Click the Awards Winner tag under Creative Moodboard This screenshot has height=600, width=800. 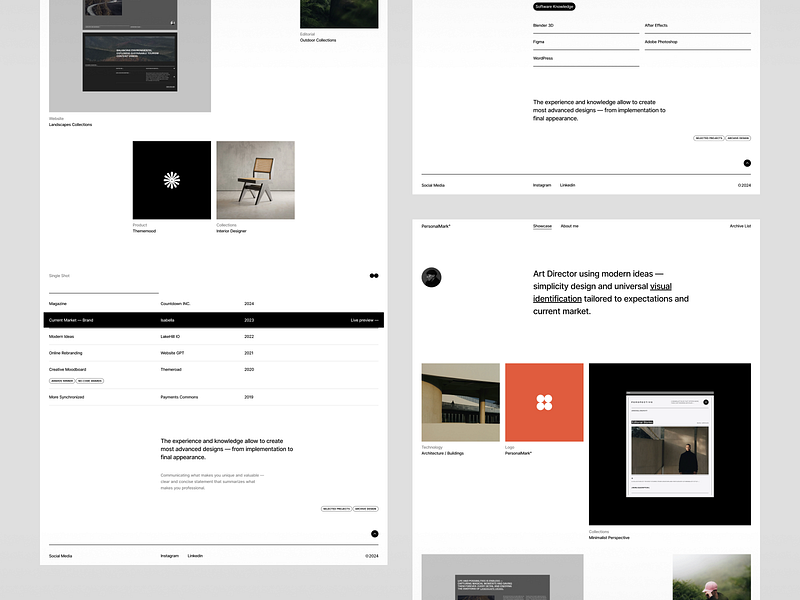click(x=62, y=381)
